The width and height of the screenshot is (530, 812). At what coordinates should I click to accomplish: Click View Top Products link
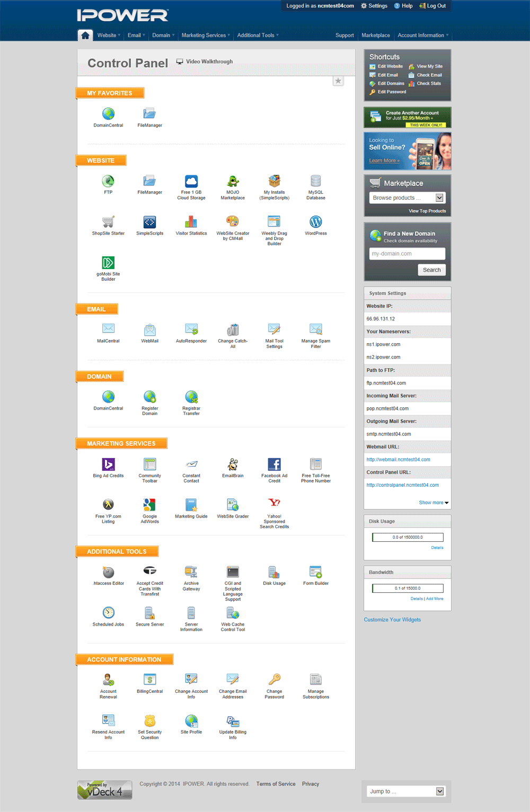point(427,211)
